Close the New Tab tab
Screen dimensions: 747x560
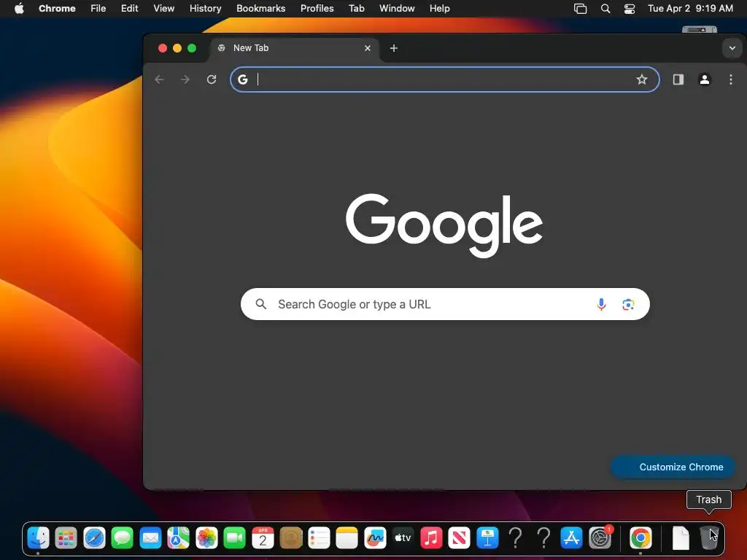pyautogui.click(x=368, y=48)
